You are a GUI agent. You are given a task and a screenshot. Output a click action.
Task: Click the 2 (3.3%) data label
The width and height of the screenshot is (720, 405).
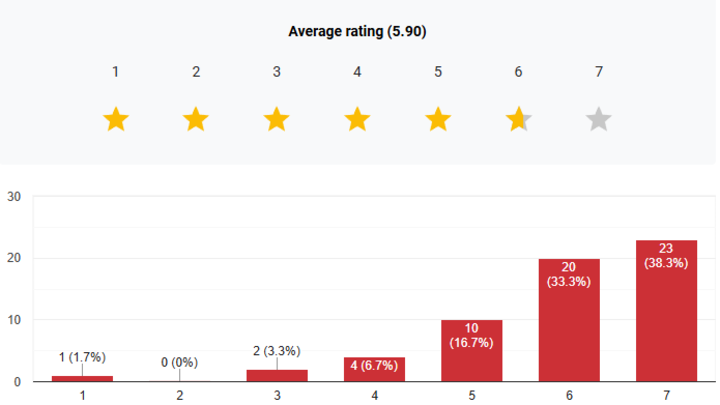[x=277, y=351]
